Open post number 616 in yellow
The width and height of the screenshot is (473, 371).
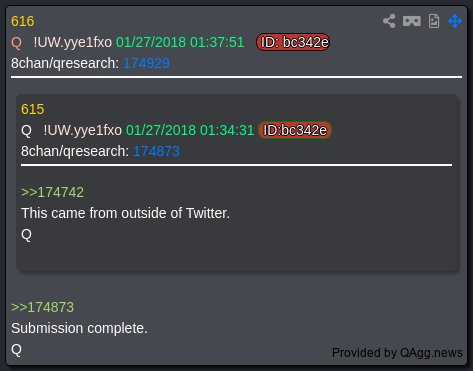coord(23,21)
